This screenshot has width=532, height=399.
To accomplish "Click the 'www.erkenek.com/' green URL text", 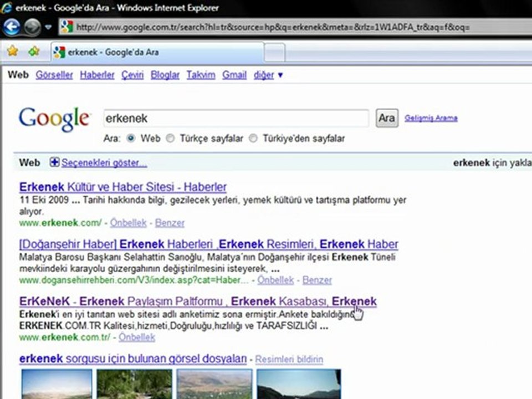I will 60,223.
